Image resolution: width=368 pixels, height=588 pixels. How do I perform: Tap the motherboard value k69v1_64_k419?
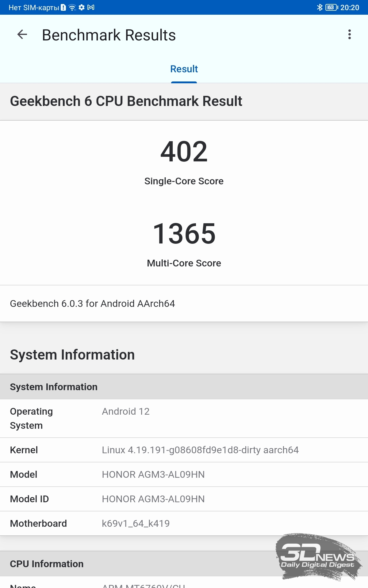click(136, 523)
